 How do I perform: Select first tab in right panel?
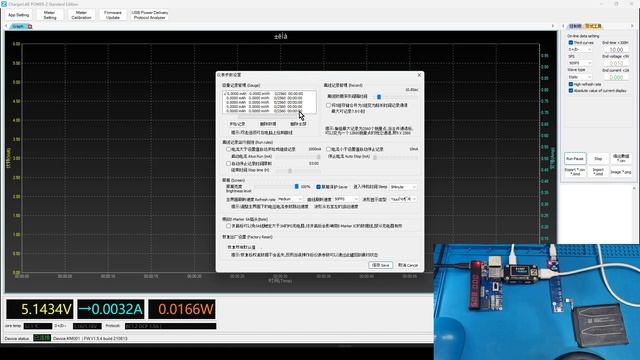coord(575,26)
